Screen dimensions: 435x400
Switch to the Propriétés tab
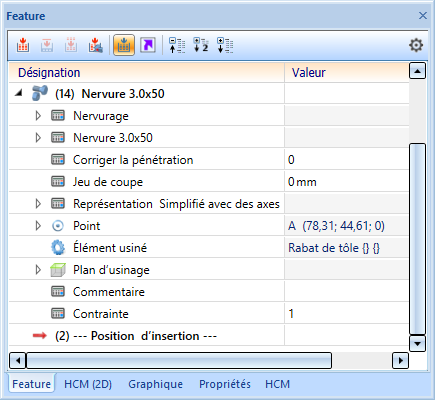(x=225, y=384)
